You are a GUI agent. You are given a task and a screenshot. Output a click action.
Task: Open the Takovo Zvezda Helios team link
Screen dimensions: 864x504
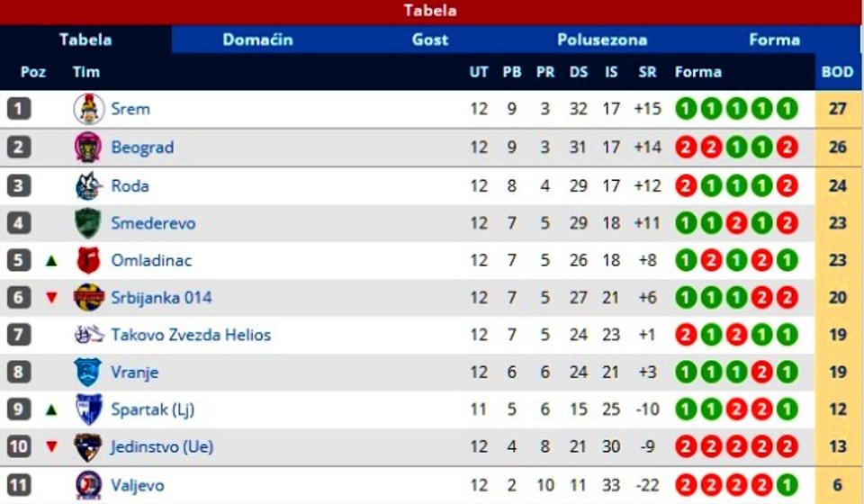191,335
